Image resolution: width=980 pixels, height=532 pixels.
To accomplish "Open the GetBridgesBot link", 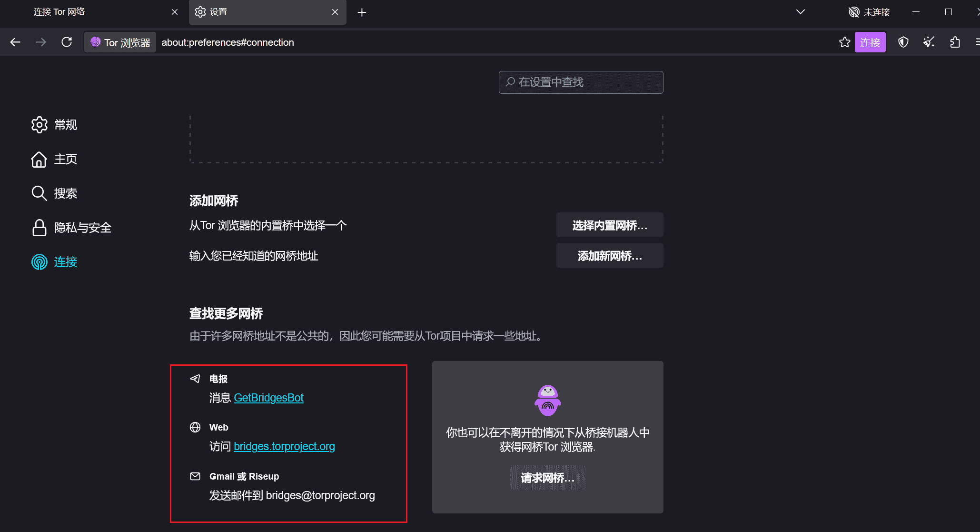I will [x=268, y=398].
